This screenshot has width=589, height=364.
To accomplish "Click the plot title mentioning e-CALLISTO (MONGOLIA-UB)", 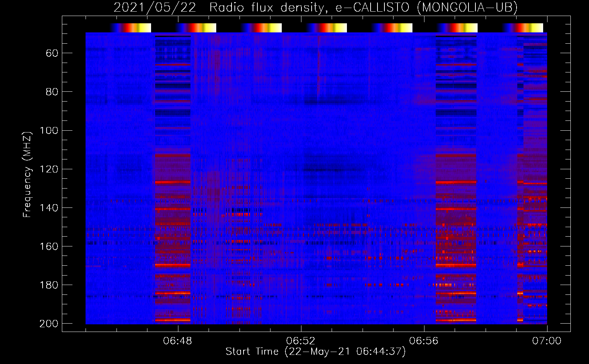I will 316,8.
